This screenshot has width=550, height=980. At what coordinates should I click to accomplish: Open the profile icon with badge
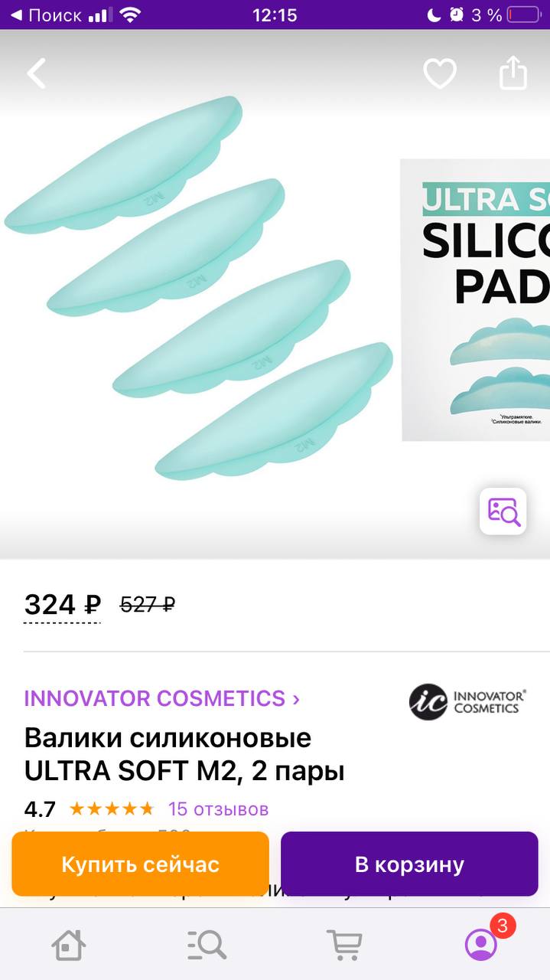pos(481,945)
